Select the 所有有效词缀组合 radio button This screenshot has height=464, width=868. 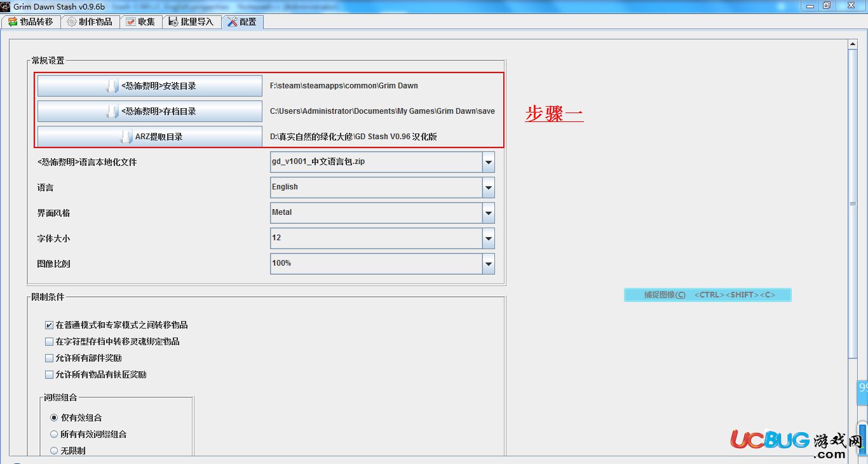click(54, 434)
